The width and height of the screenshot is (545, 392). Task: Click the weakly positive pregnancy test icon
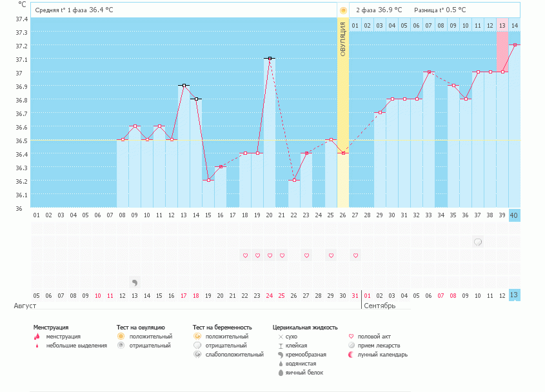coord(197,355)
